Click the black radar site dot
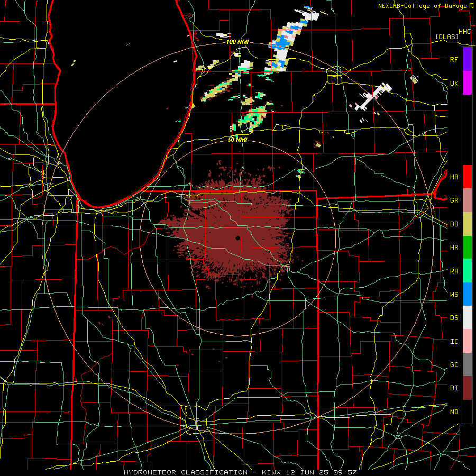This screenshot has height=476, width=476. pyautogui.click(x=237, y=238)
